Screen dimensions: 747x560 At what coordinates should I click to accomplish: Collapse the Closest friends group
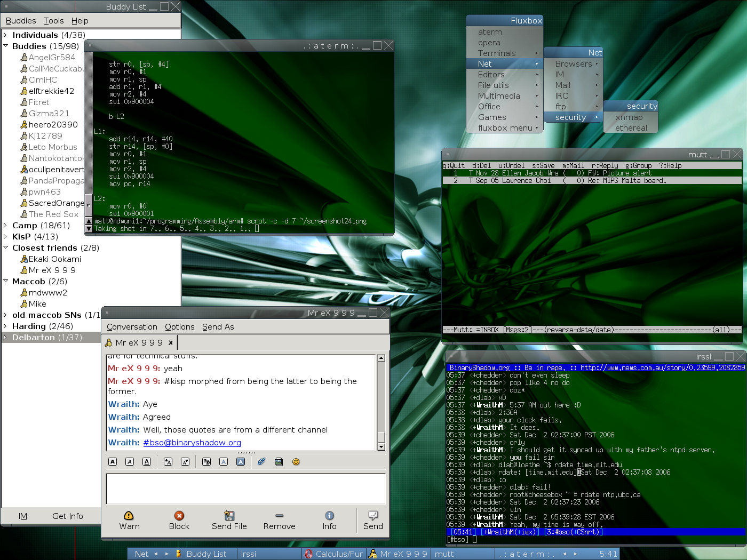5,248
